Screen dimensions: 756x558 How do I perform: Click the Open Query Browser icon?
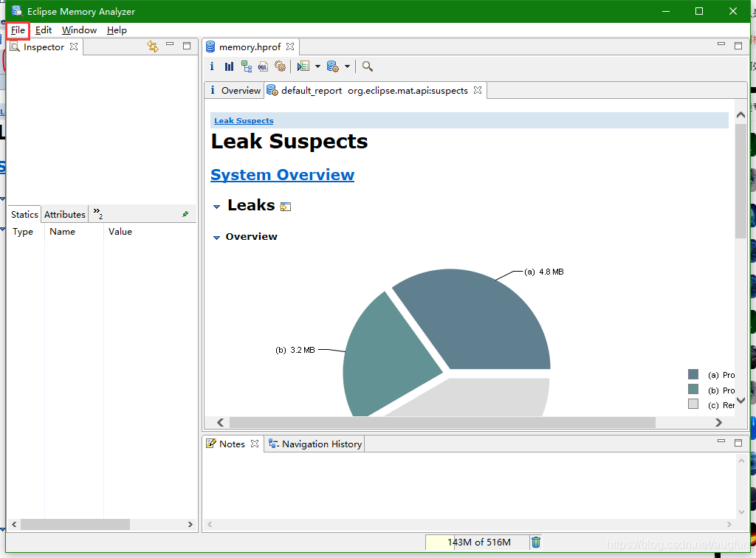tap(333, 66)
